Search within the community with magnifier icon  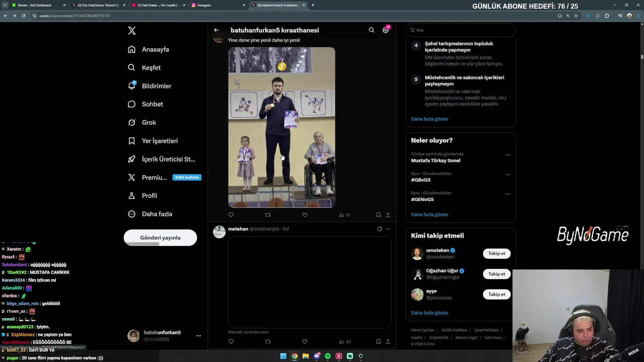click(x=371, y=30)
